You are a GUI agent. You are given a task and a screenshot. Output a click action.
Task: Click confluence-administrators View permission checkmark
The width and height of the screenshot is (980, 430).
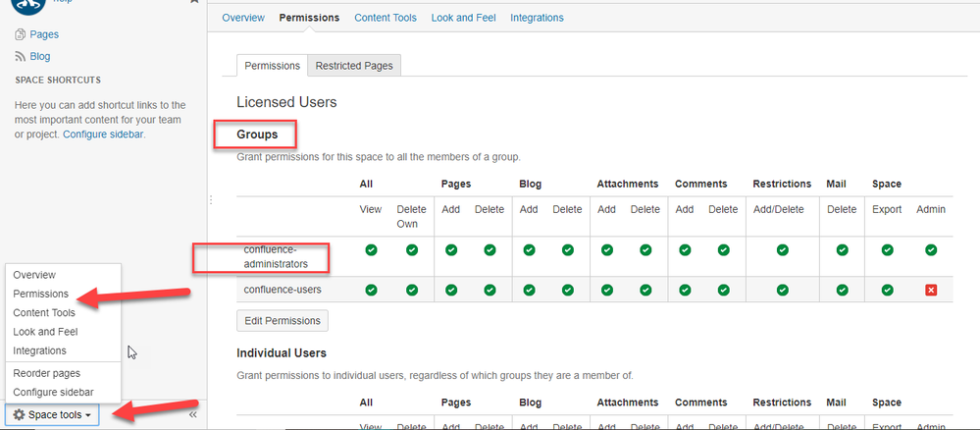(371, 249)
